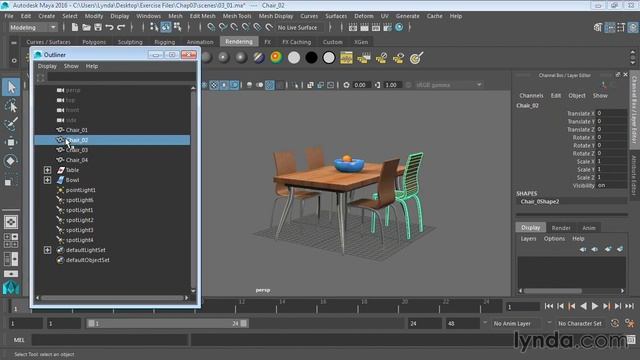Open the Options menu in Layer Editor
Screen dimensions: 640x360
(x=554, y=238)
